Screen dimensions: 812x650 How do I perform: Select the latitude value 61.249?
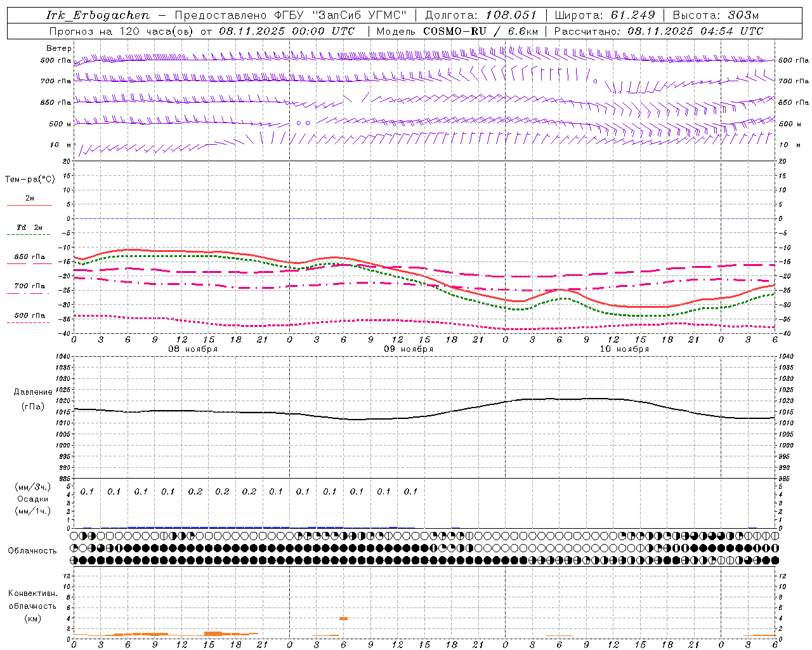point(633,15)
